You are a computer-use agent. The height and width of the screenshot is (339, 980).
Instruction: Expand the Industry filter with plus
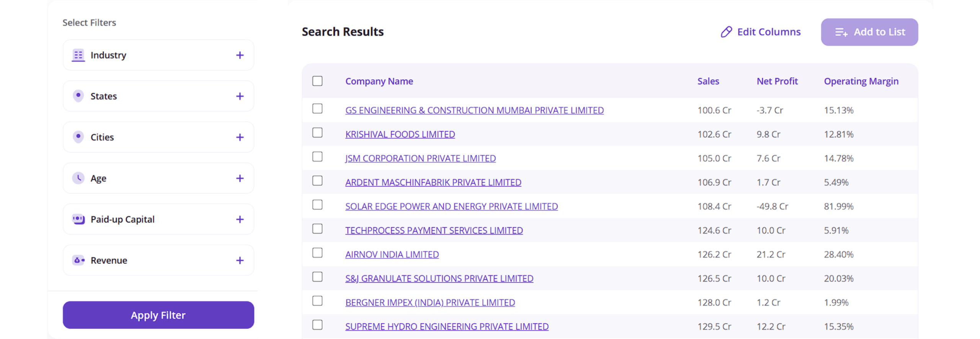pyautogui.click(x=240, y=55)
